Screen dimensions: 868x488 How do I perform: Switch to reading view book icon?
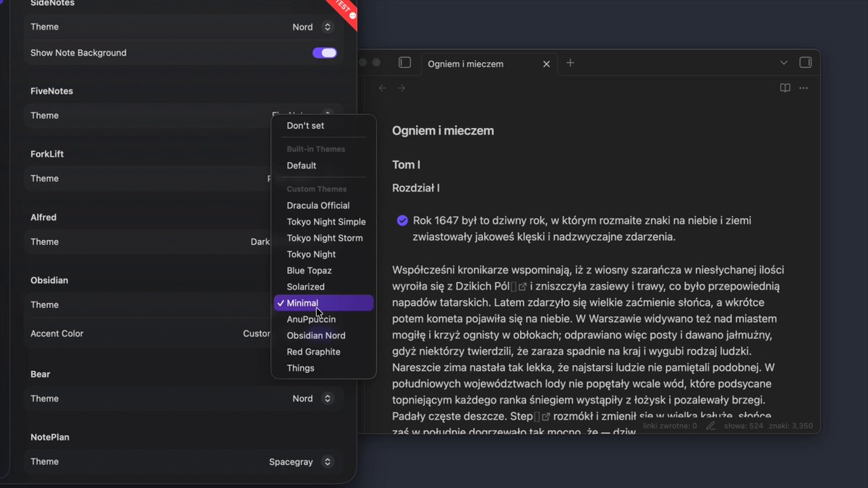coord(785,88)
